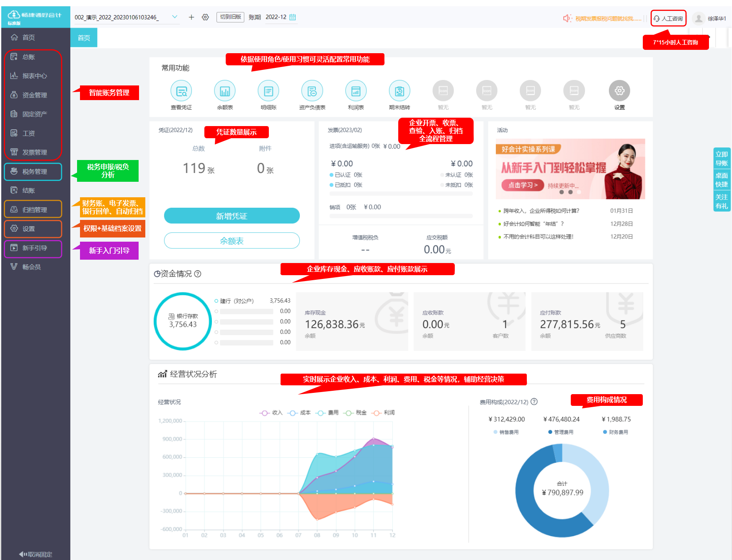Click the user avatar icon
732x560 pixels.
(x=698, y=18)
